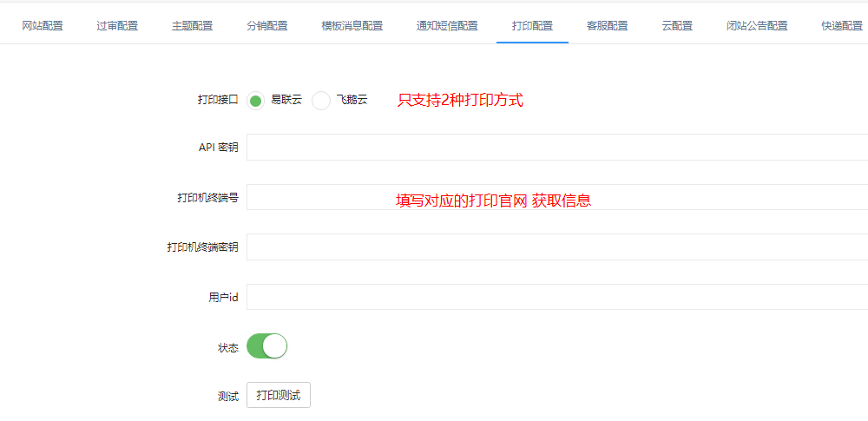The width and height of the screenshot is (868, 421).
Task: Focus the API 密钥 input field
Action: [557, 147]
